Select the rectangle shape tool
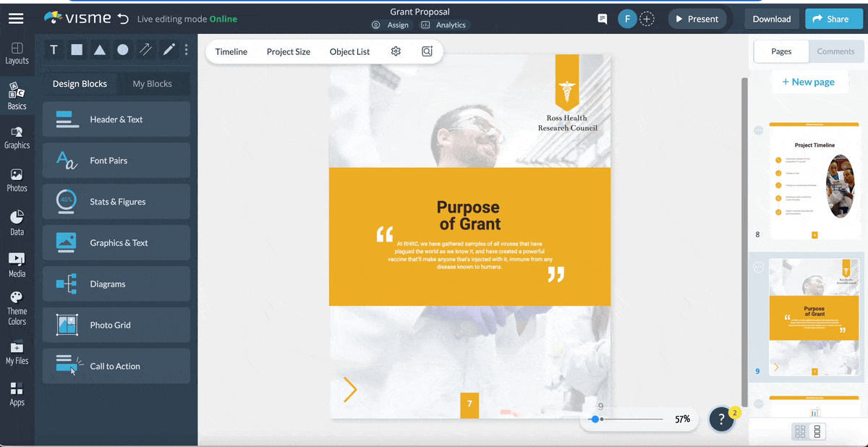This screenshot has height=447, width=868. (77, 49)
